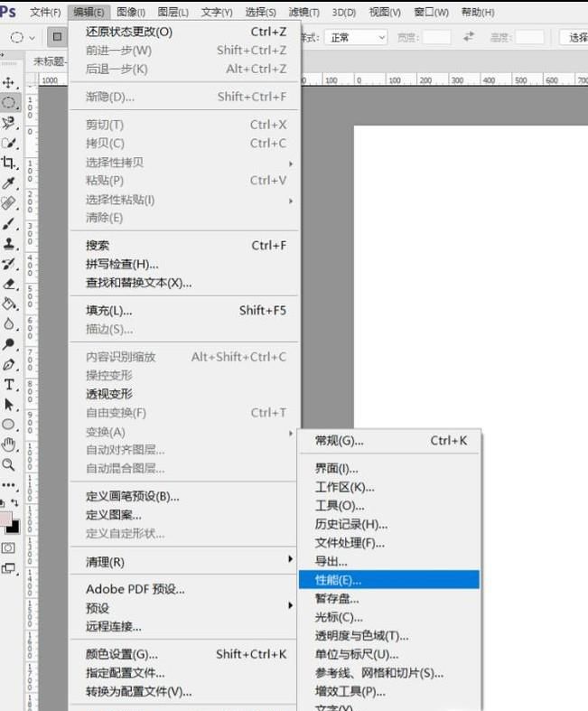Image resolution: width=588 pixels, height=711 pixels.
Task: Expand the 选择性粘贴(I) submenu
Action: pos(291,201)
